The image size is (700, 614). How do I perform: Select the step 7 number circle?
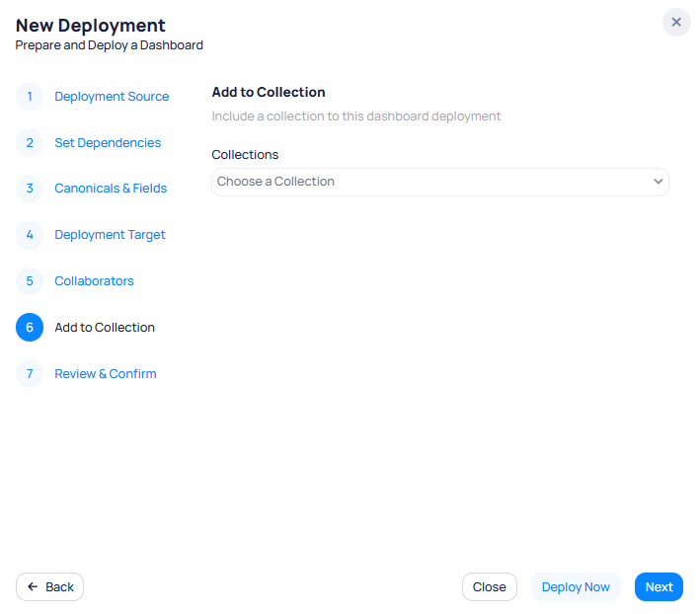click(30, 374)
